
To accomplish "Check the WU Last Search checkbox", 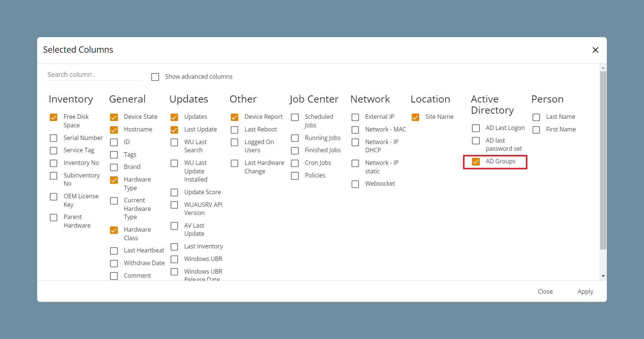I will click(x=174, y=142).
